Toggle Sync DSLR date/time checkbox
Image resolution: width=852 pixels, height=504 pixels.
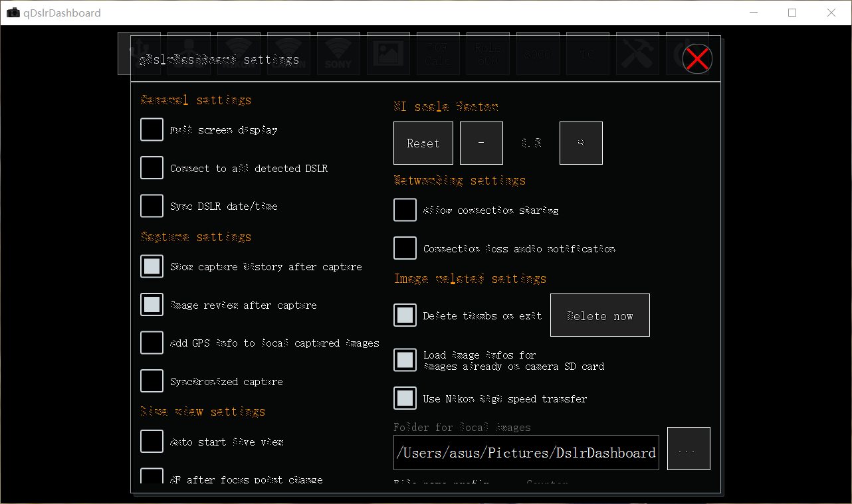(x=152, y=206)
